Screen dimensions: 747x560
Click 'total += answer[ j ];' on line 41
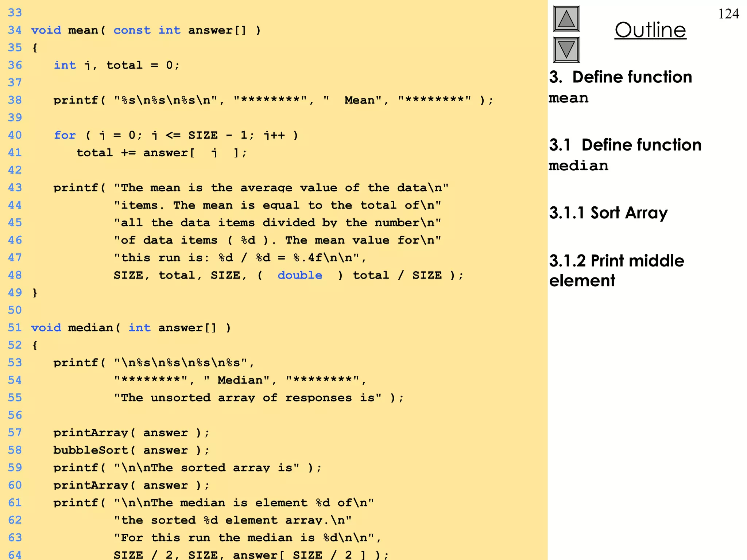[162, 153]
